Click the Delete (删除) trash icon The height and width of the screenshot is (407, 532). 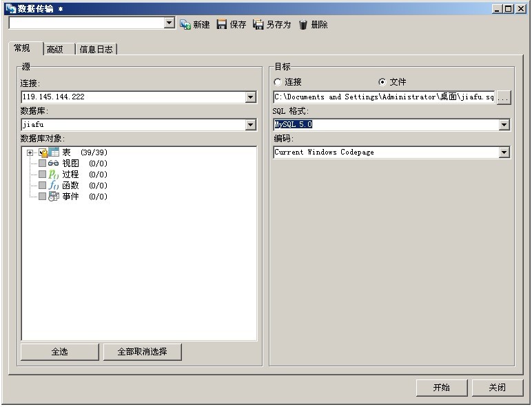(x=303, y=24)
